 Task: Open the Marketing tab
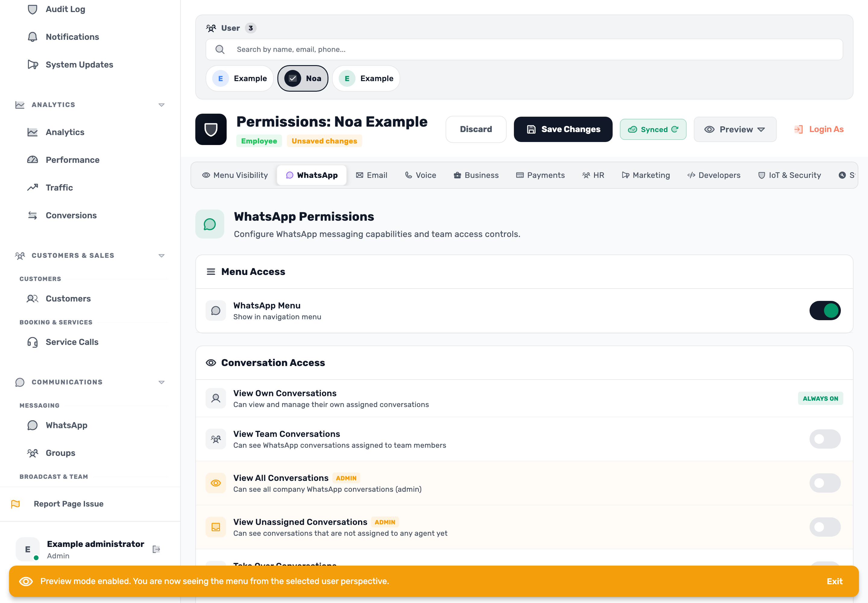pos(646,175)
